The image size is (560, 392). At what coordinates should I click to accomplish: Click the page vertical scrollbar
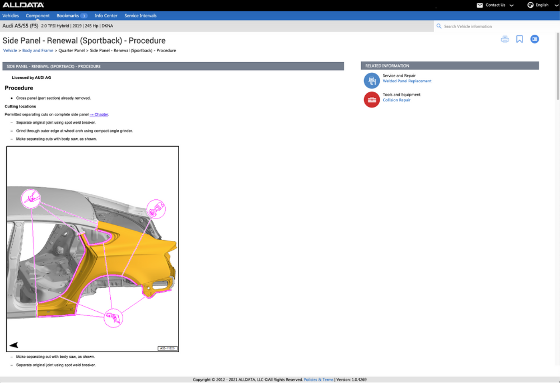point(558,66)
